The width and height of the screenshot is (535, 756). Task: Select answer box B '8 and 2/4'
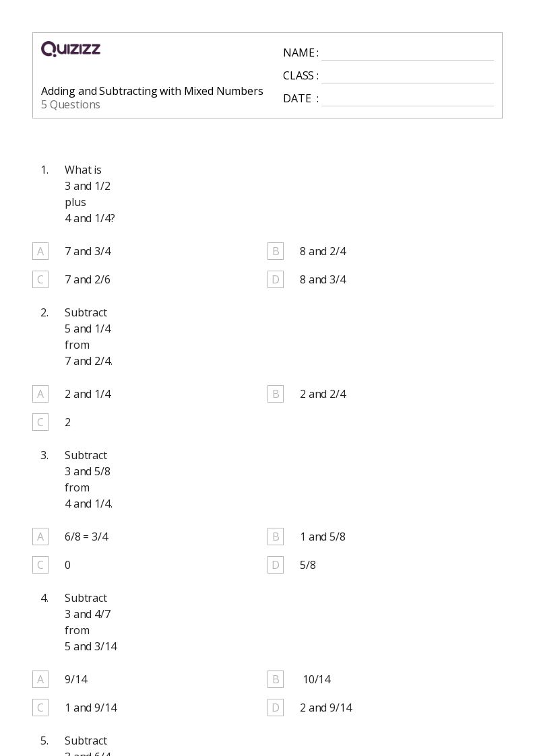pos(276,251)
